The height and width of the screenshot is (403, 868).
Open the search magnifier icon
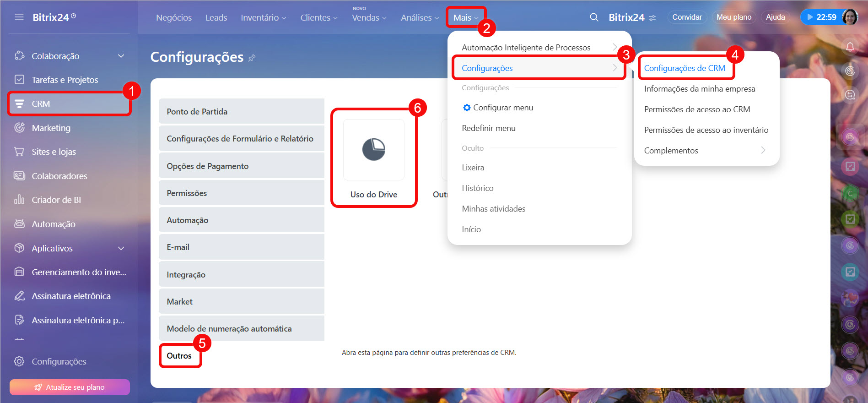click(594, 17)
